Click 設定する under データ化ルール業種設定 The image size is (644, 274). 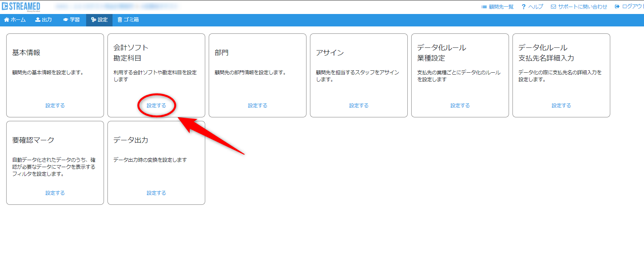point(460,106)
